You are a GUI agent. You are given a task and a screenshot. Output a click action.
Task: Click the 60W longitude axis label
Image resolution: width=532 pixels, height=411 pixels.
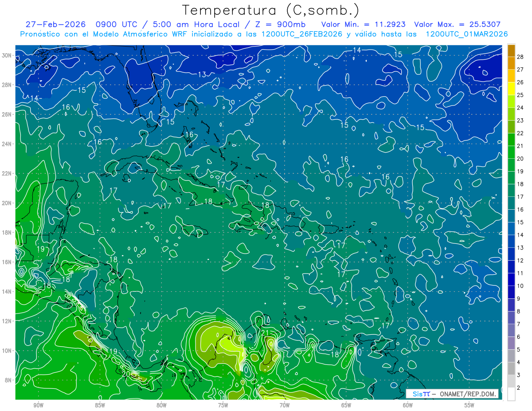[x=408, y=405]
